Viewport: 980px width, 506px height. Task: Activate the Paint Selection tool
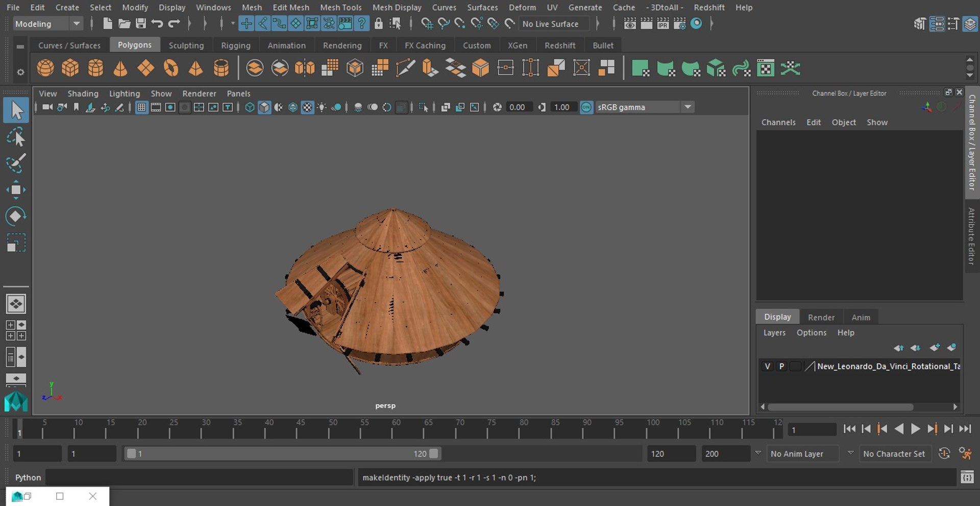coord(16,163)
